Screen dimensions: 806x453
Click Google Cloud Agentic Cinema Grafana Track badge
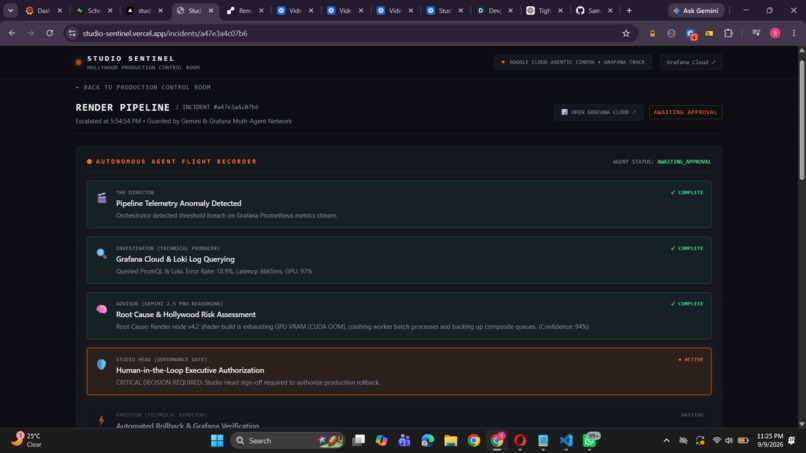click(x=573, y=62)
